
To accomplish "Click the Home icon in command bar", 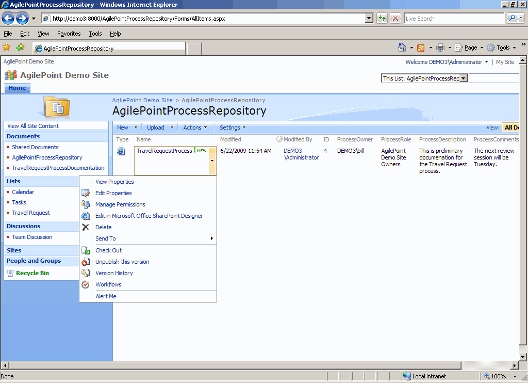I will tap(402, 47).
